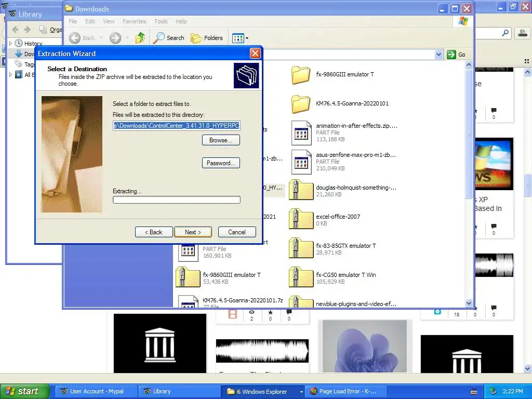
Task: Click Back arrow in Downloads toolbar
Action: tap(75, 38)
